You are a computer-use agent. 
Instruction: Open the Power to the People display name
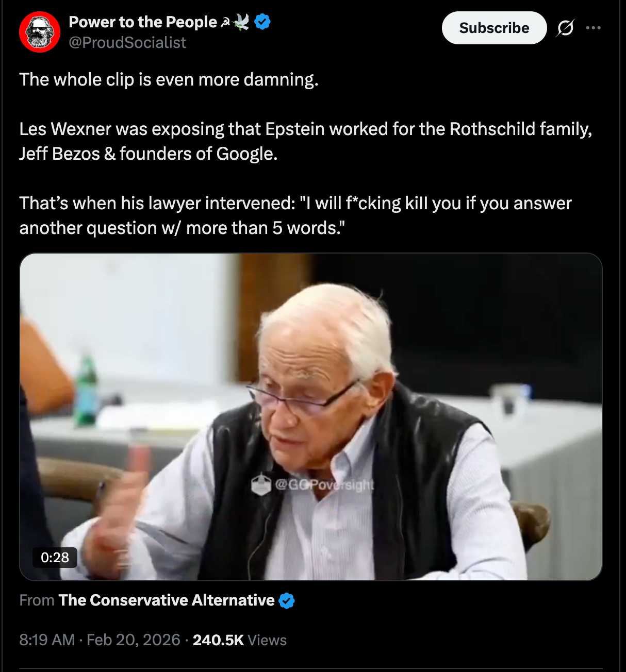[x=143, y=22]
